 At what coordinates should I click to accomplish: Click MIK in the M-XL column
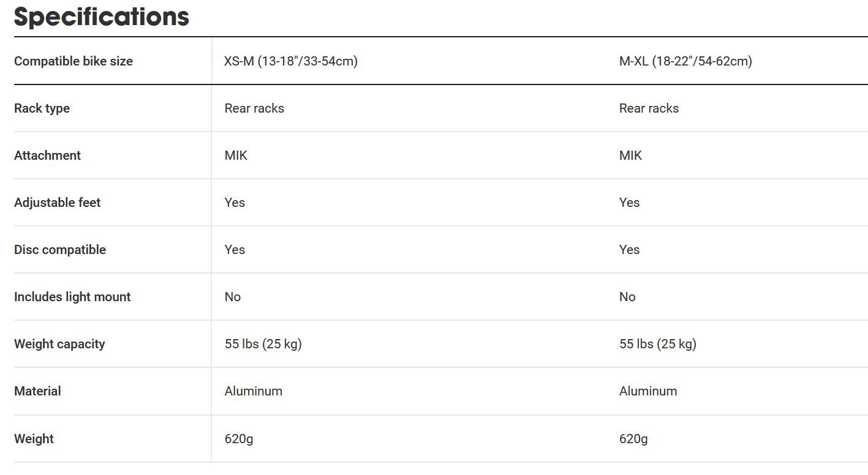click(x=630, y=155)
